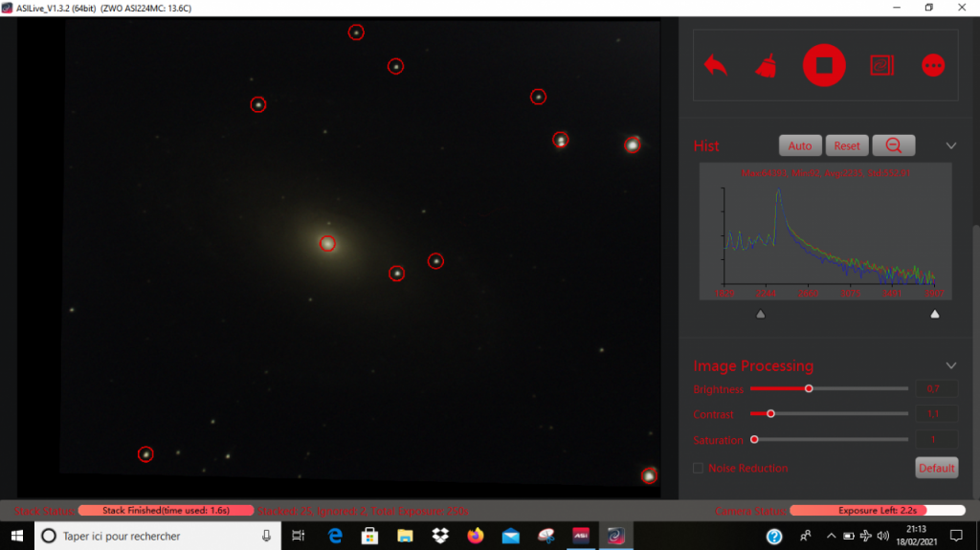This screenshot has width=980, height=550.
Task: Click the ASILive taskbar icon
Action: (x=616, y=536)
